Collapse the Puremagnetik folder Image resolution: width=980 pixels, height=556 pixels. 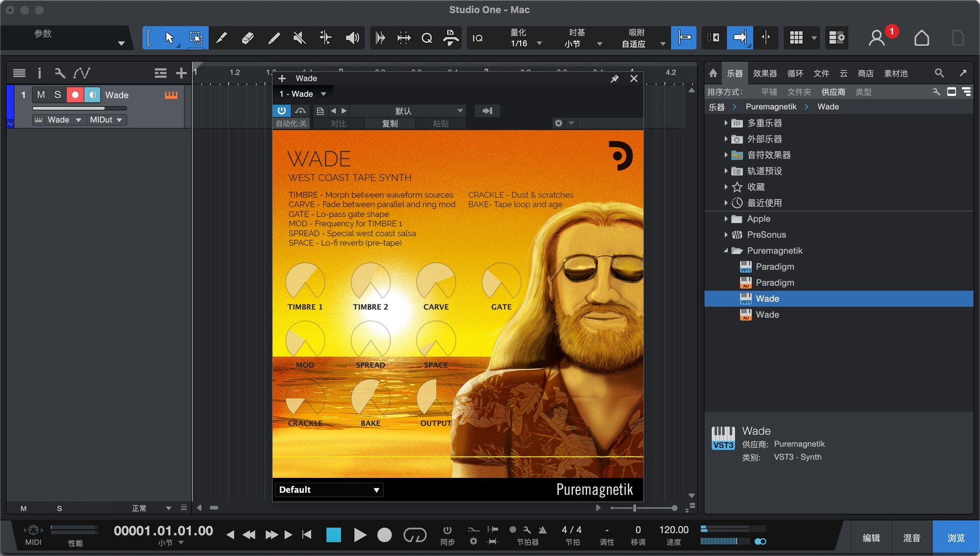[725, 250]
